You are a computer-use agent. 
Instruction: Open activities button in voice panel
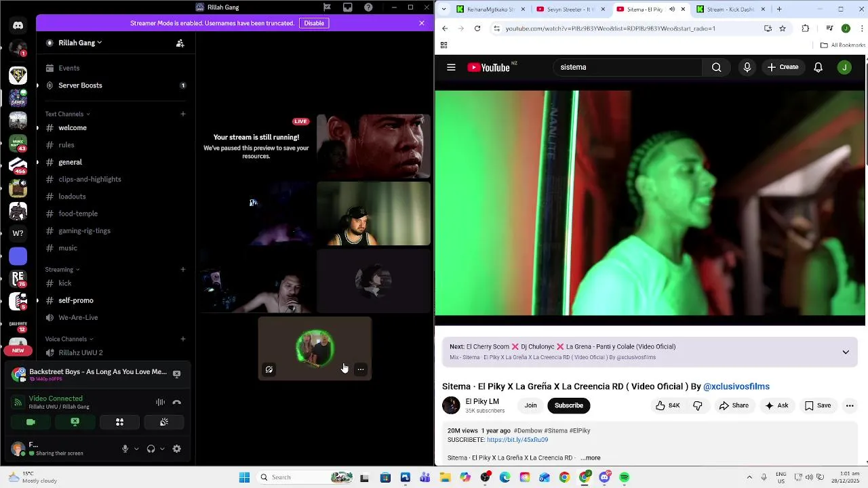pos(119,422)
